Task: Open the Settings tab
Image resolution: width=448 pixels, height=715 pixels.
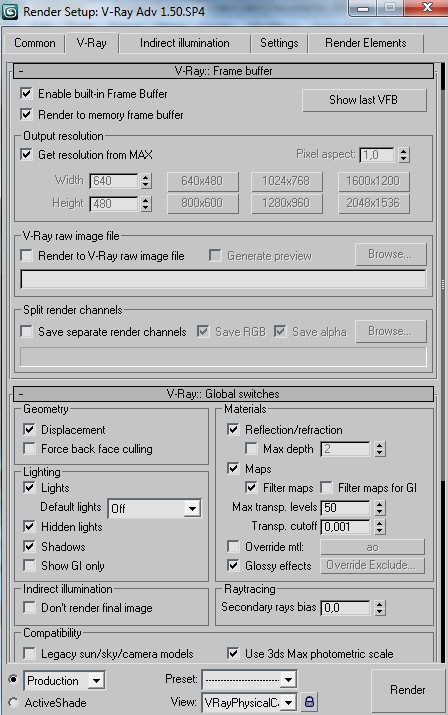Action: tap(279, 43)
